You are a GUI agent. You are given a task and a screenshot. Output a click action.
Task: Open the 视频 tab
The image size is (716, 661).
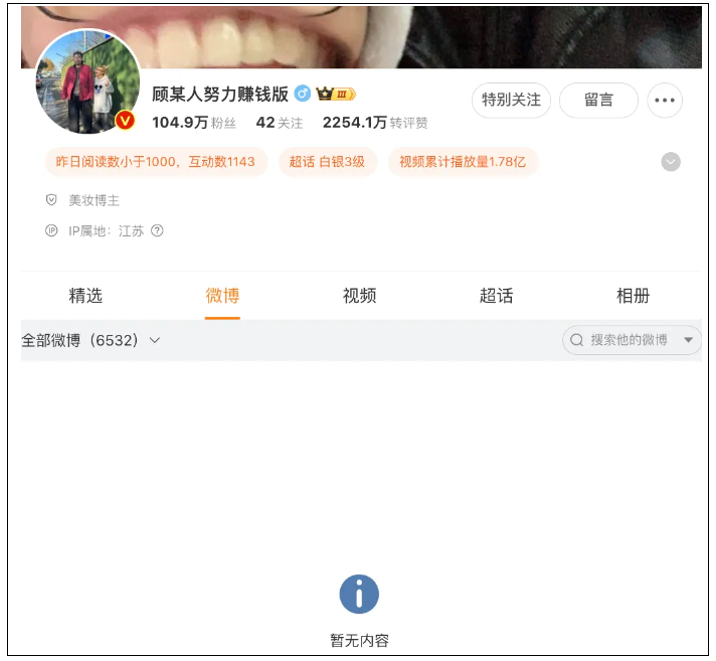pos(359,296)
